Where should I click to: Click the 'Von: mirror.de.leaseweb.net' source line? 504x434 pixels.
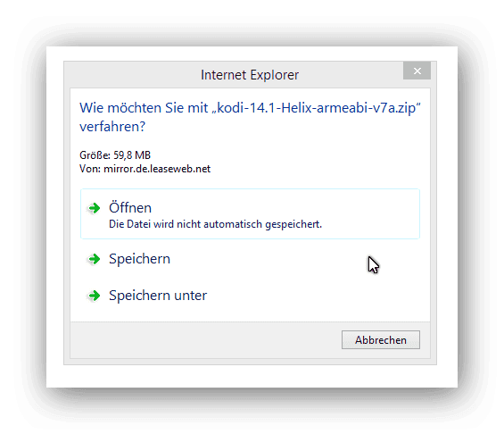145,169
